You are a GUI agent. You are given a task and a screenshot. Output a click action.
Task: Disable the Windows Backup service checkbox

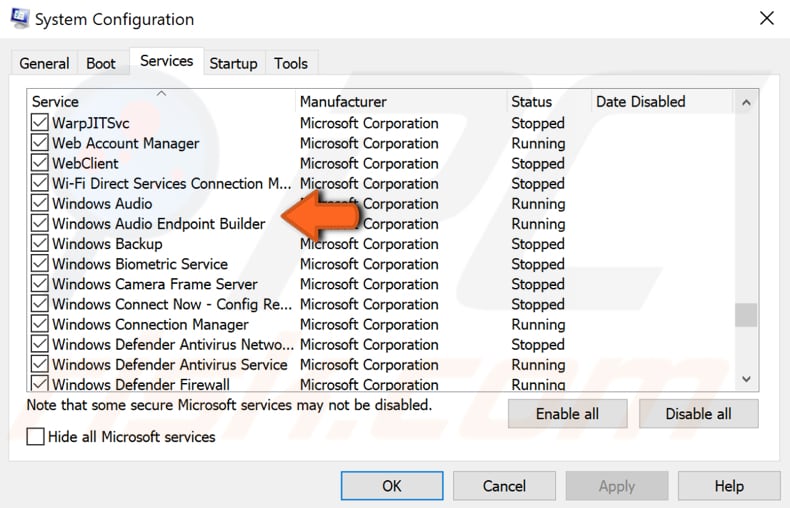click(39, 243)
